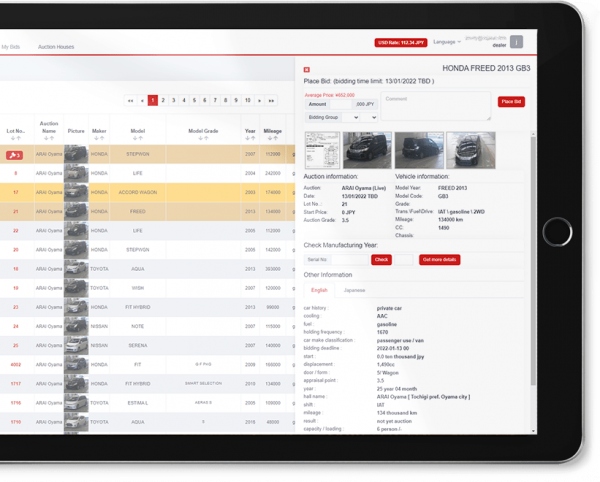Jump to first page with double-left arrow

point(131,101)
